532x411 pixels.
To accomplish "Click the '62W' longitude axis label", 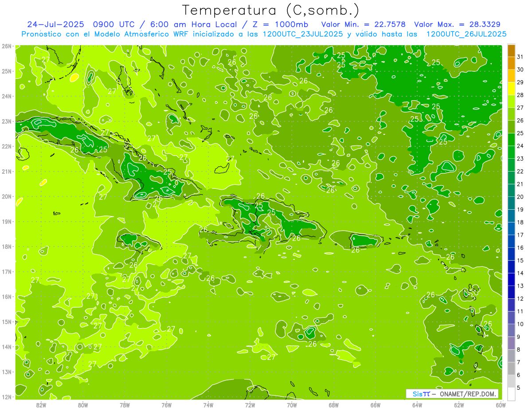I will 459,405.
